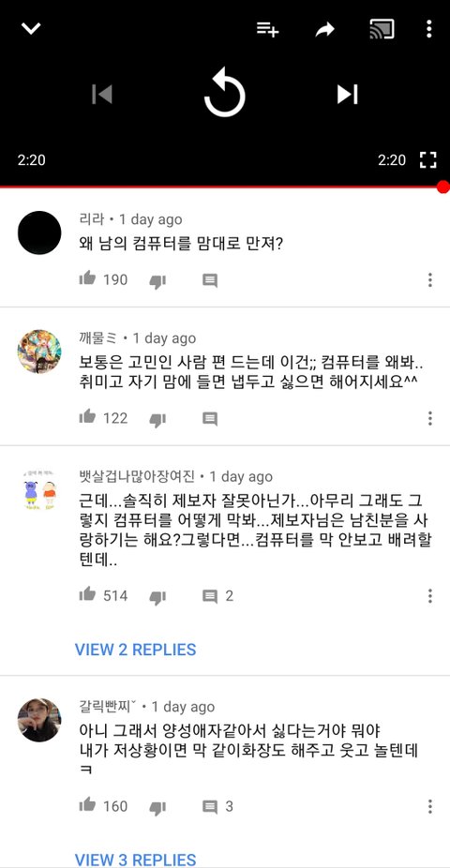Like the comment with 514 likes
This screenshot has width=450, height=868.
pos(87,594)
